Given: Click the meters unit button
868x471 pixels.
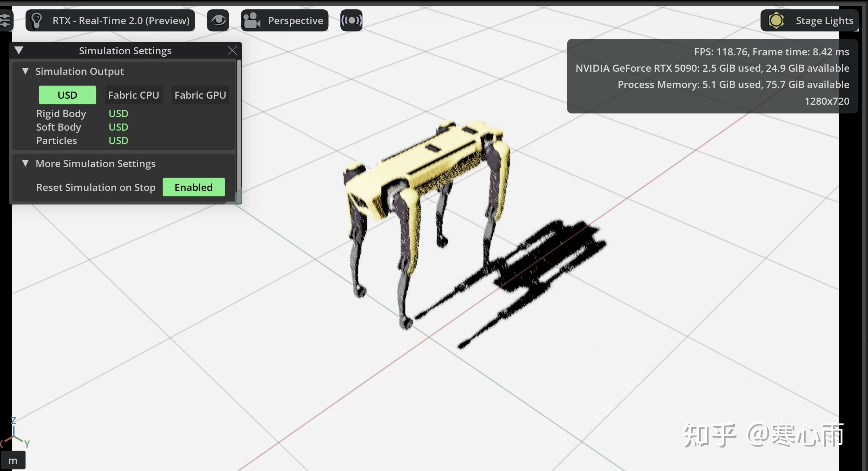Looking at the screenshot, I should pyautogui.click(x=13, y=460).
